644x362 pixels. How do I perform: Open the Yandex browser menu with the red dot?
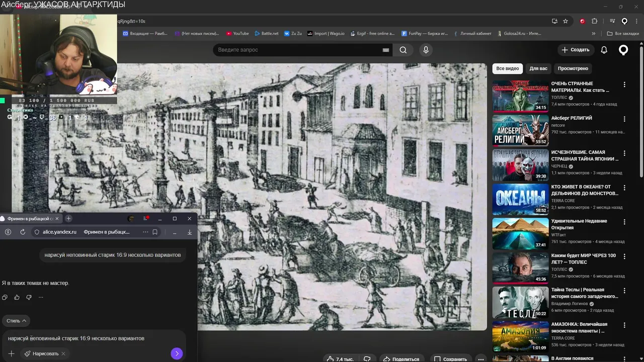146,218
